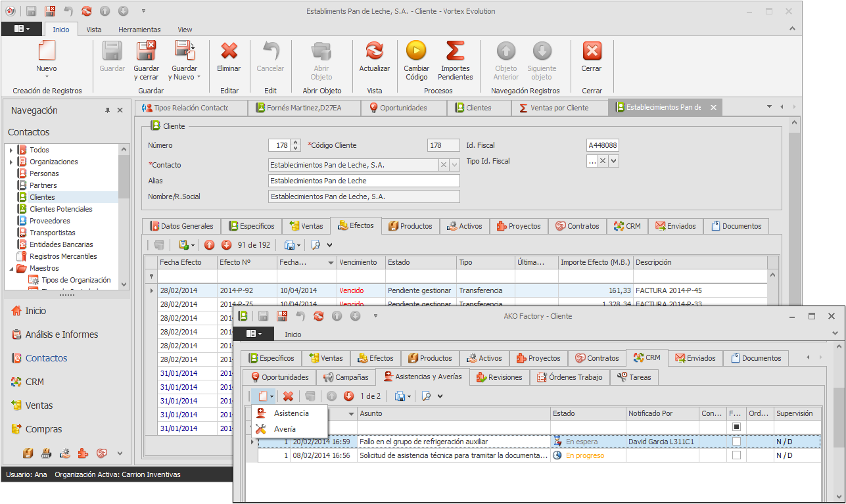Viewport: 846px width, 504px height.
Task: Click the Eliminar red X icon
Action: pyautogui.click(x=229, y=51)
